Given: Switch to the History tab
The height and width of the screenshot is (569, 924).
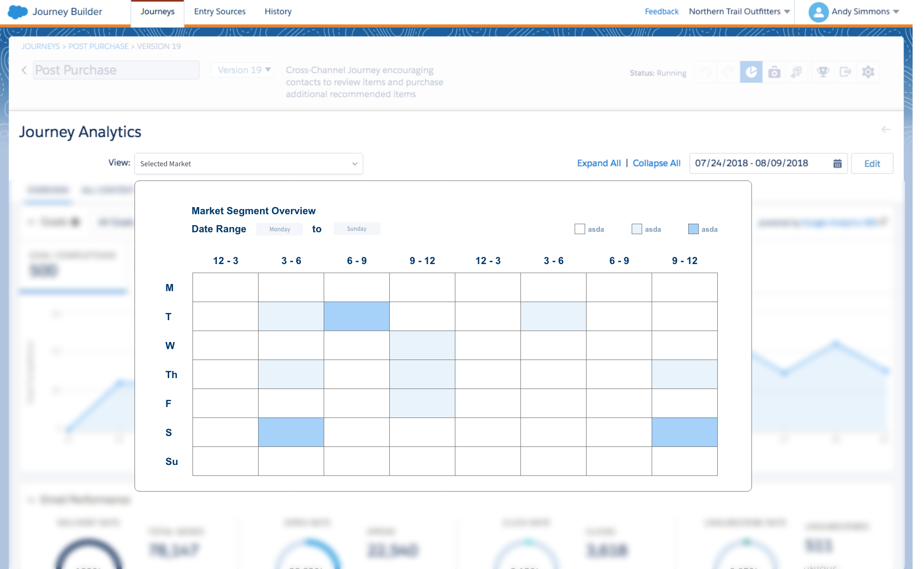Looking at the screenshot, I should click(278, 11).
